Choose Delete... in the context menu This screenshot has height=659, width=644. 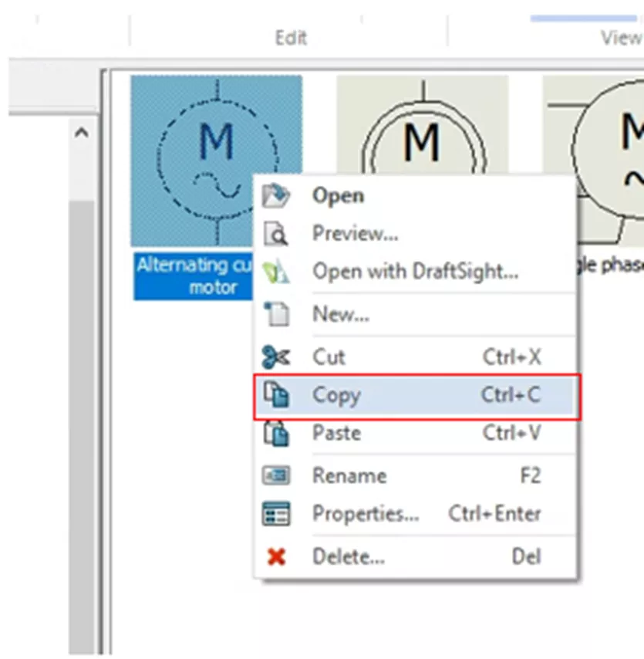pos(415,557)
